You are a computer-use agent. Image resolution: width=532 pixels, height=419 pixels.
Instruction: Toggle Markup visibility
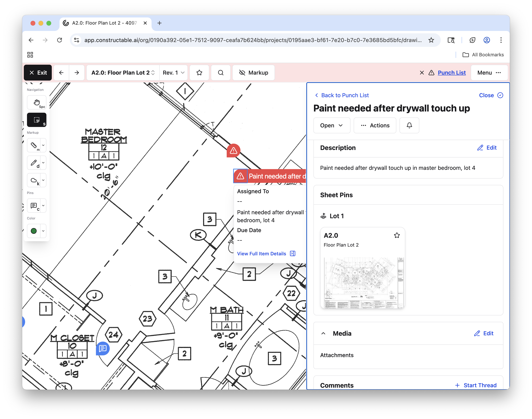click(254, 73)
